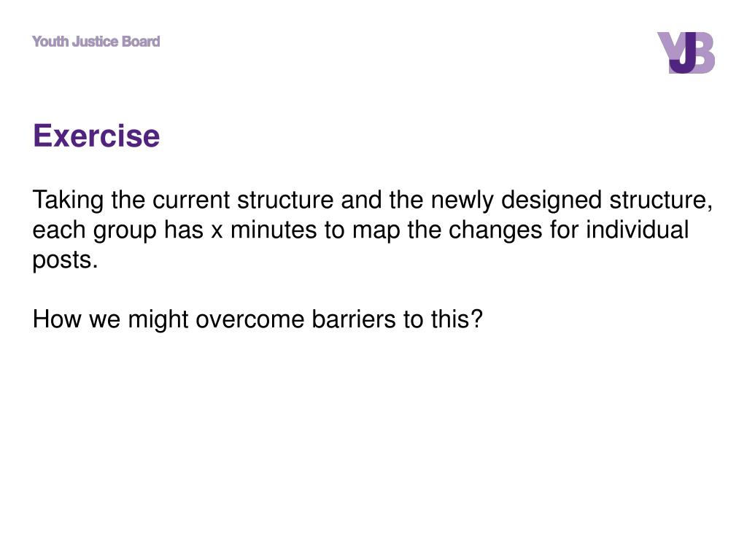This screenshot has width=747, height=560.
Task: Click the YJB logo in the corner
Action: 686,52
